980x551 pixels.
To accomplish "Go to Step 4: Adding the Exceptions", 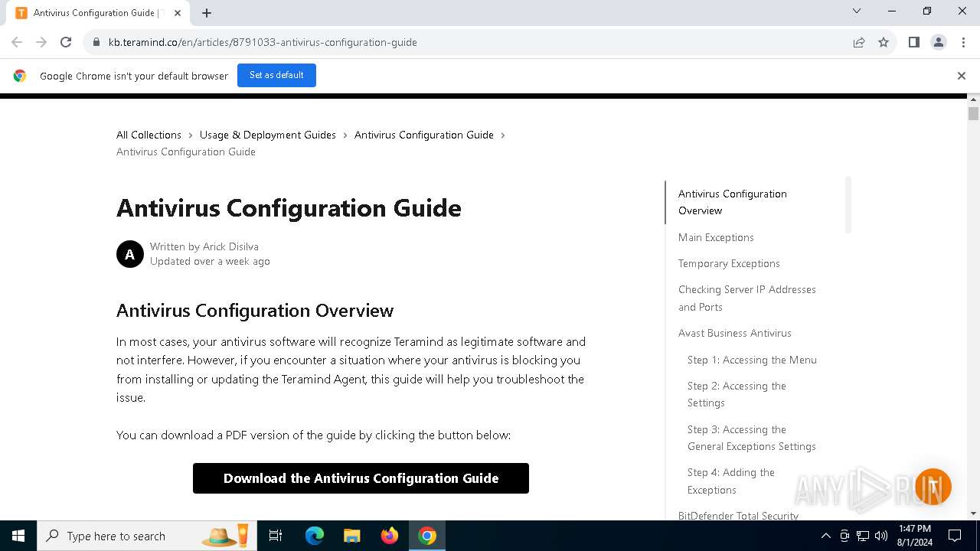I will [x=731, y=481].
